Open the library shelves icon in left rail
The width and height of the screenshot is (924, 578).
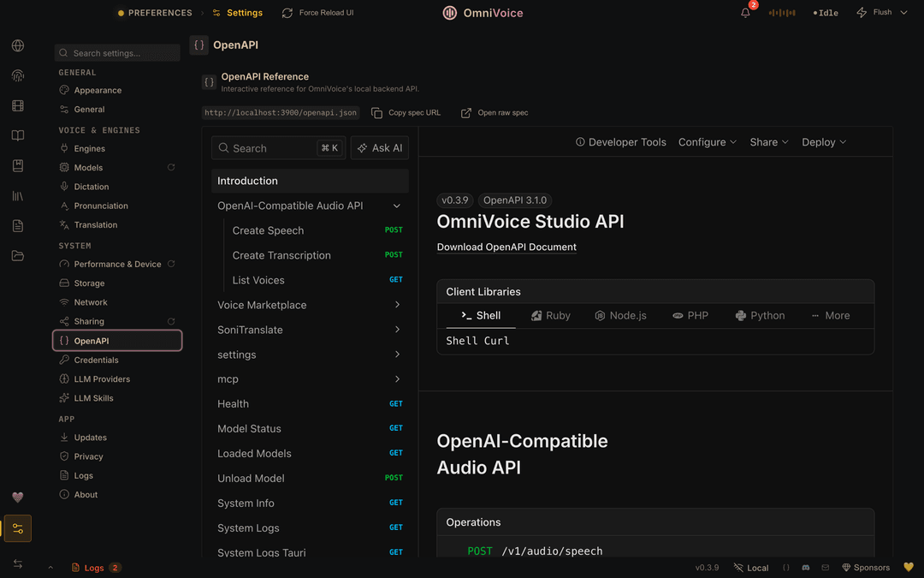click(18, 196)
